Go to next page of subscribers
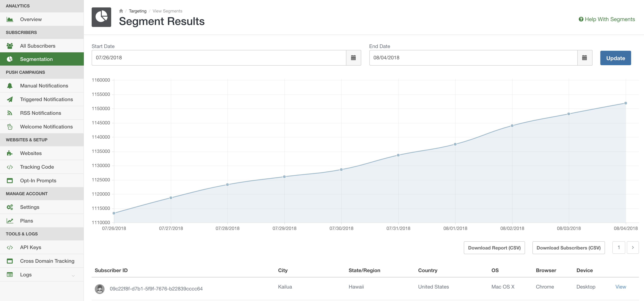Image resolution: width=644 pixels, height=301 pixels. click(632, 248)
